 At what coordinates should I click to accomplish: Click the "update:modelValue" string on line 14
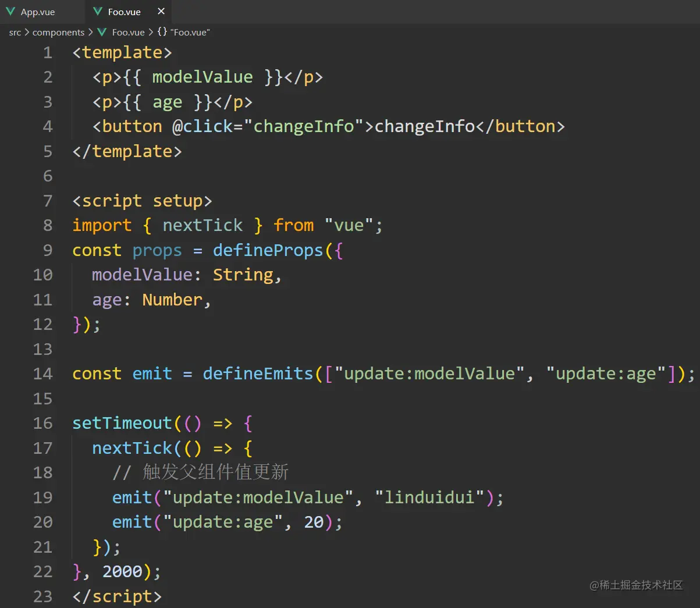430,374
